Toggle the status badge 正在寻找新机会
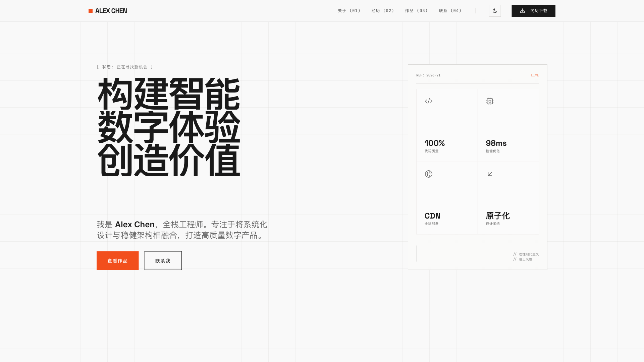This screenshot has width=644, height=362. [124, 67]
